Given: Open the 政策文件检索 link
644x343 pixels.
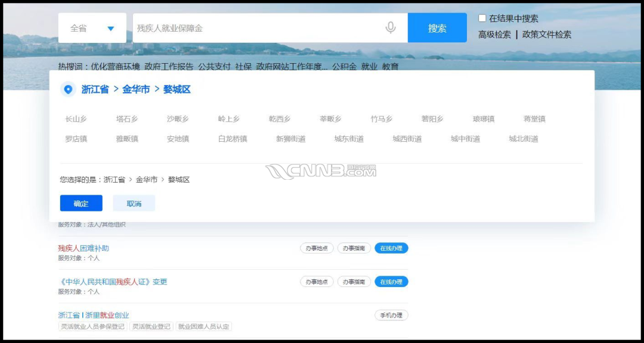Looking at the screenshot, I should click(x=546, y=35).
